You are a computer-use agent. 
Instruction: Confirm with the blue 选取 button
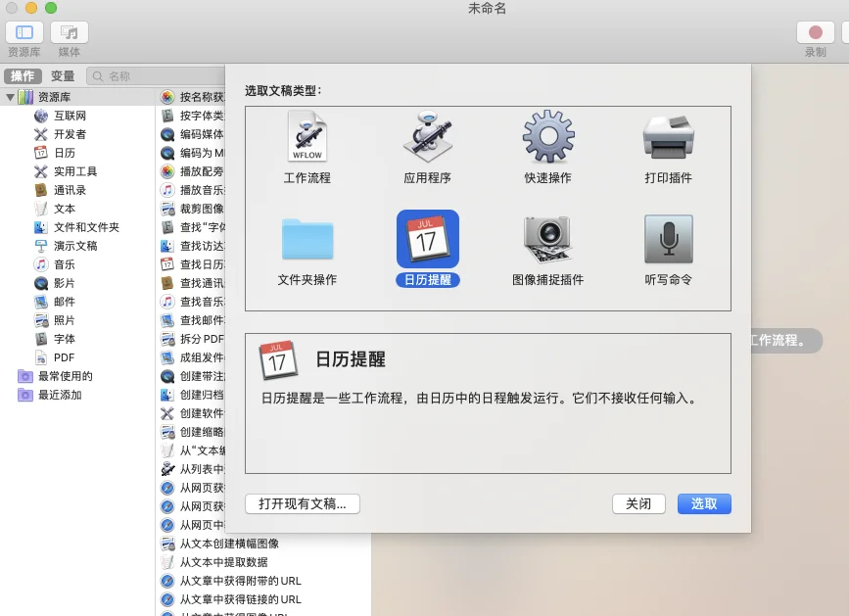tap(704, 504)
